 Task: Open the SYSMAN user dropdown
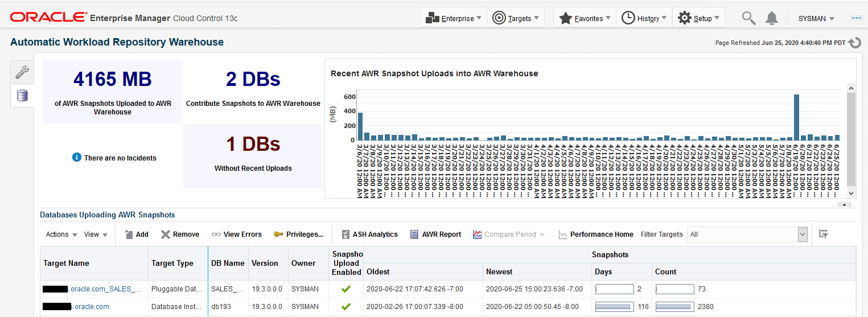(x=816, y=18)
